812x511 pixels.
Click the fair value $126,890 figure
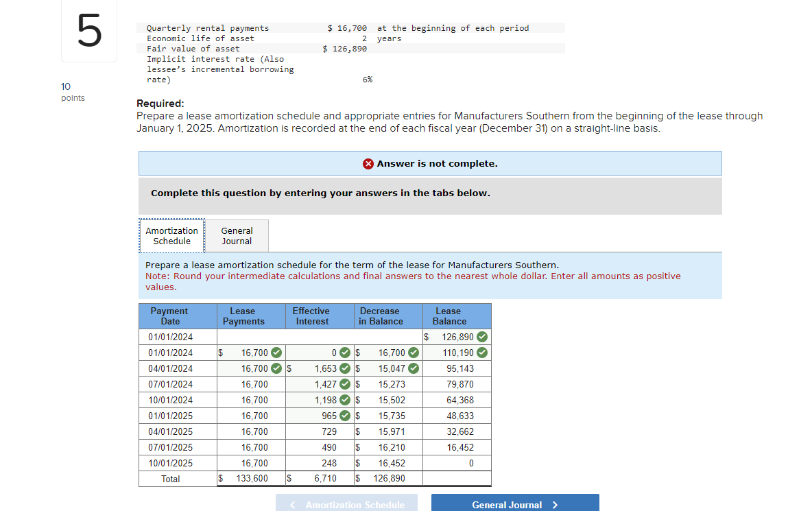pyautogui.click(x=344, y=49)
